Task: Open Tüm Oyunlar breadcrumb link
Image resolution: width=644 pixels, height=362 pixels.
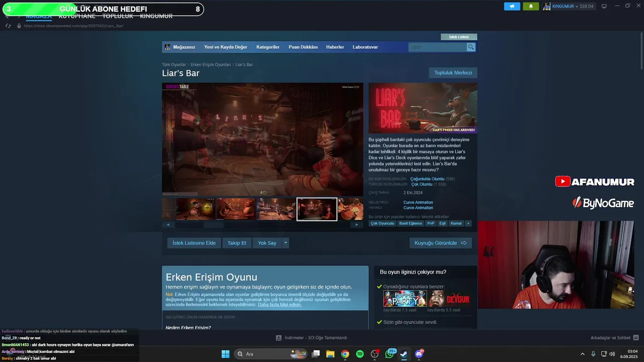Action: (x=174, y=65)
